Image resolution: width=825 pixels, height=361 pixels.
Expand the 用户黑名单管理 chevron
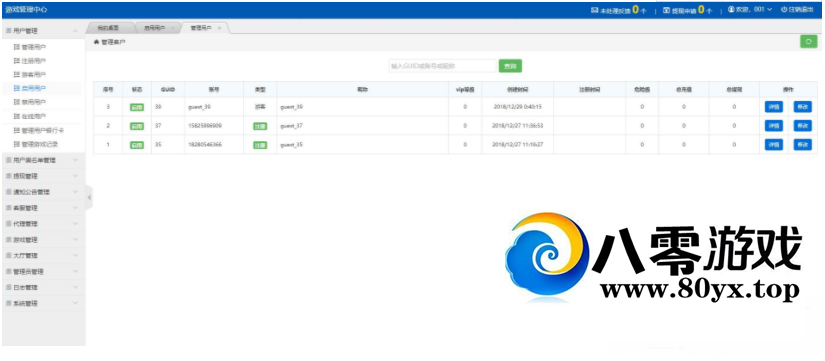pyautogui.click(x=75, y=160)
